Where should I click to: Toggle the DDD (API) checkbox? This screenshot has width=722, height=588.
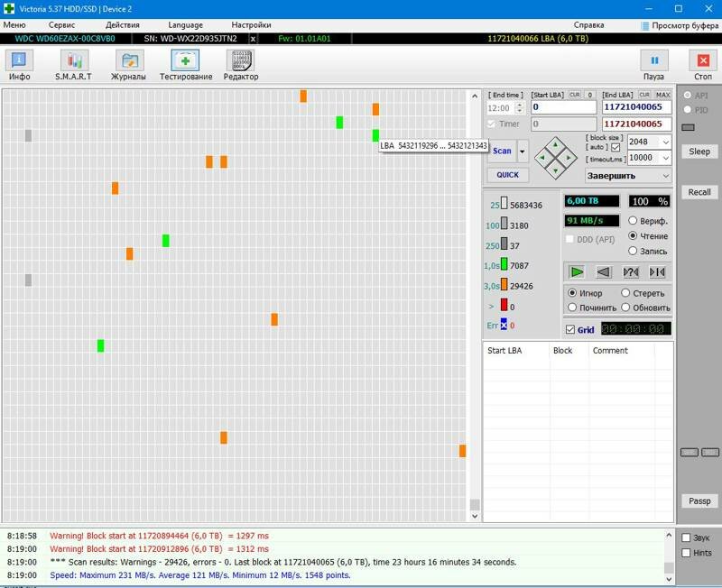click(x=569, y=239)
